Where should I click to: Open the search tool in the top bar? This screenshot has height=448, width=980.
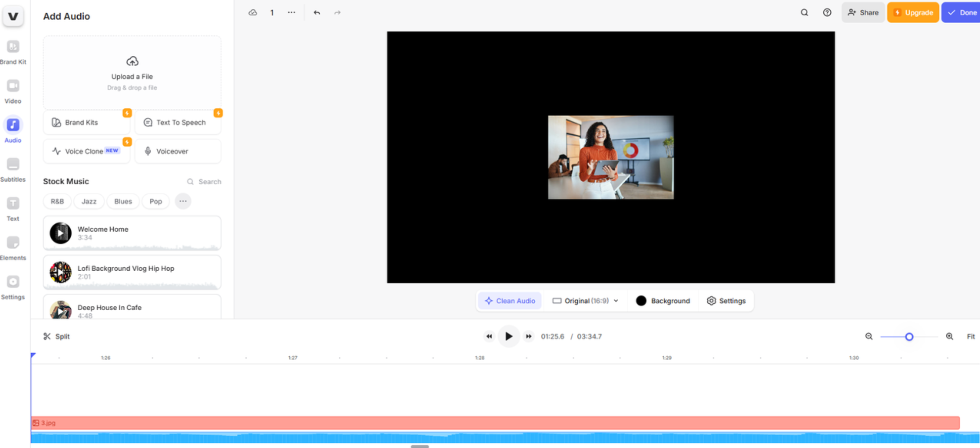click(804, 12)
